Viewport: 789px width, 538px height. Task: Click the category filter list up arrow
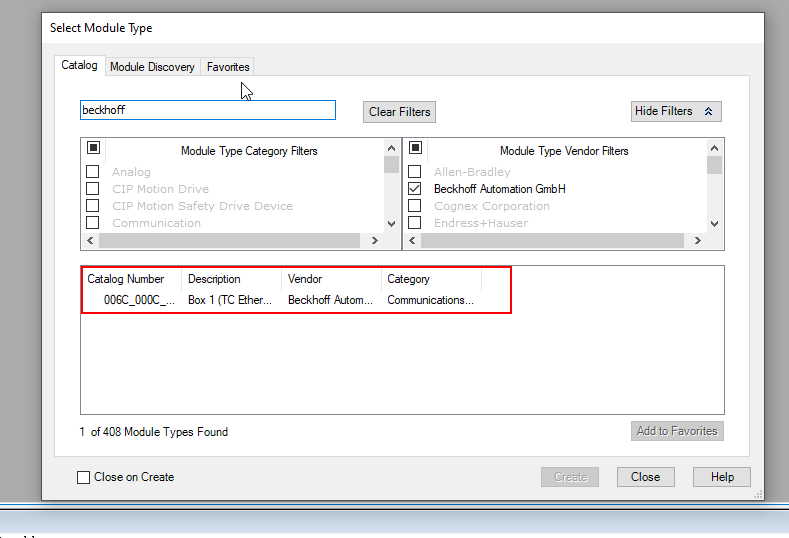pos(391,148)
